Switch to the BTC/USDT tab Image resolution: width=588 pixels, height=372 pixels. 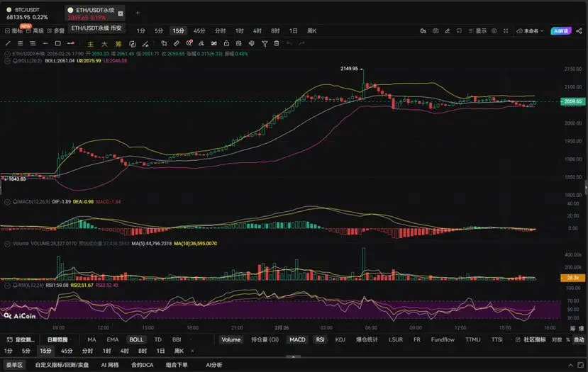pos(28,13)
